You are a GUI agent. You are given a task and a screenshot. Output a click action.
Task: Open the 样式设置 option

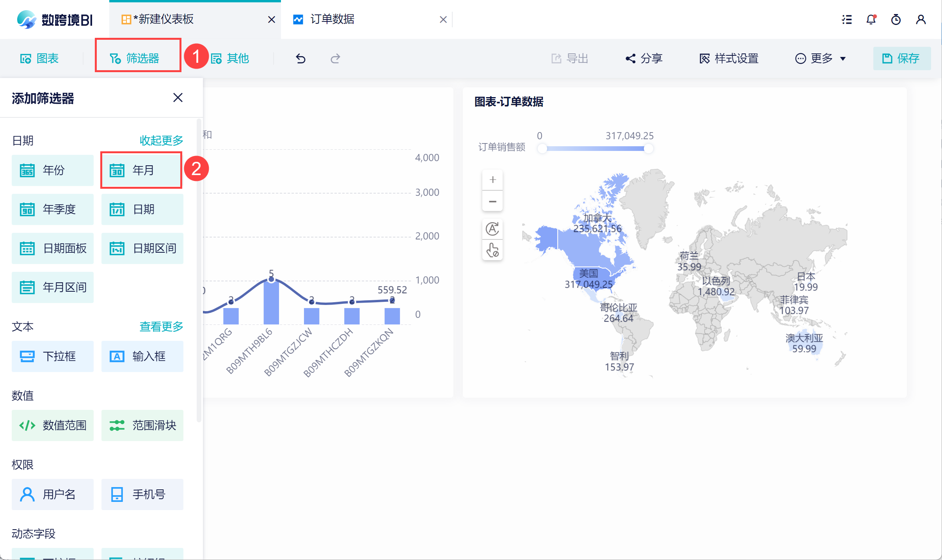729,58
